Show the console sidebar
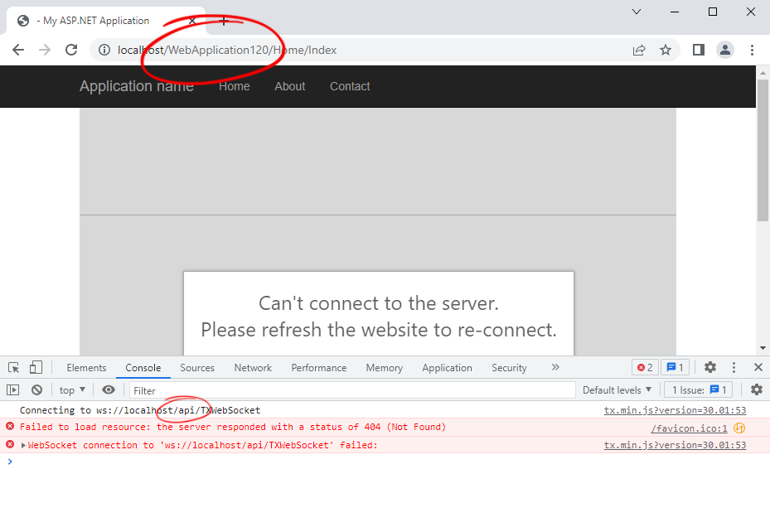The image size is (770, 532). coord(12,390)
